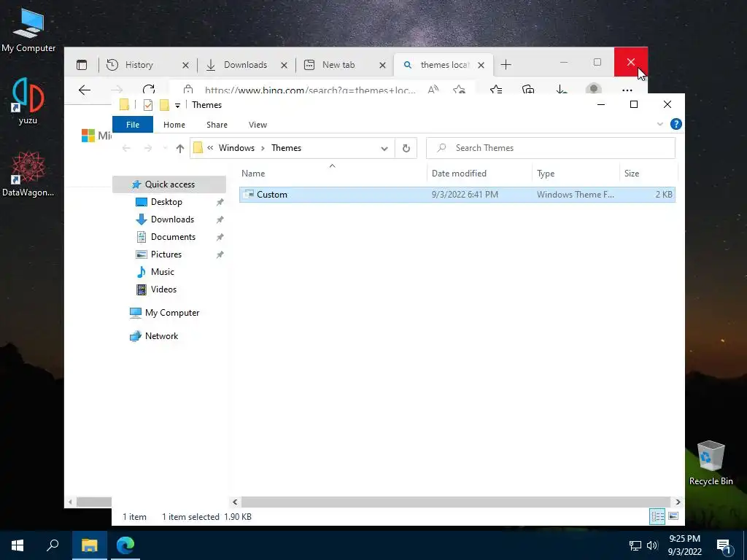Viewport: 747px width, 560px height.
Task: Click the scroll right arrow in Explorer
Action: (678, 502)
